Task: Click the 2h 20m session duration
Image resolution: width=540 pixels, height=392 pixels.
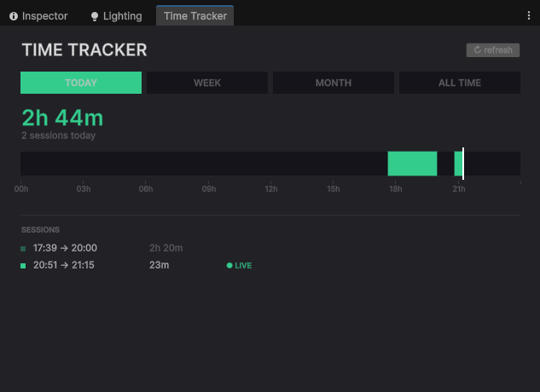Action: (166, 248)
